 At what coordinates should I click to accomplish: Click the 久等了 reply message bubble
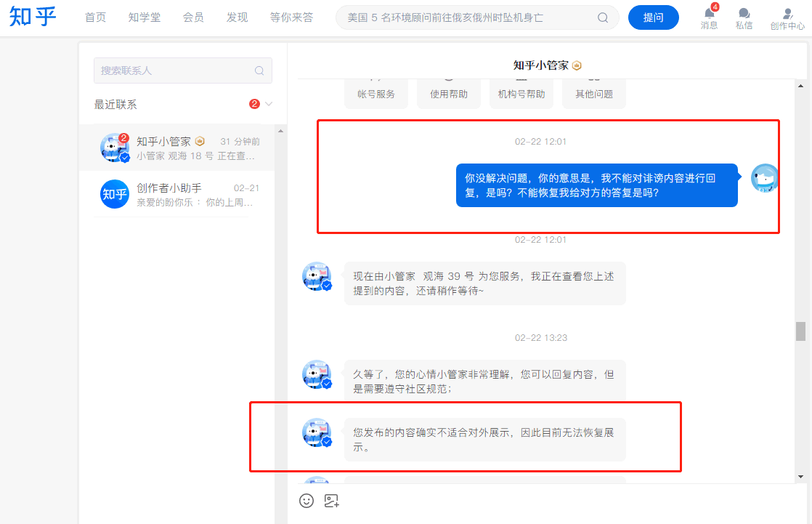point(484,382)
